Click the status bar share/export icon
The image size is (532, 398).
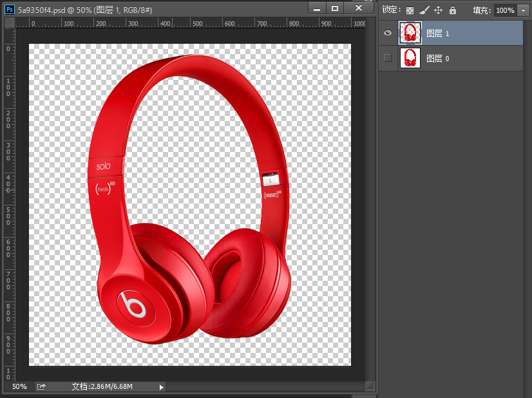pyautogui.click(x=41, y=386)
